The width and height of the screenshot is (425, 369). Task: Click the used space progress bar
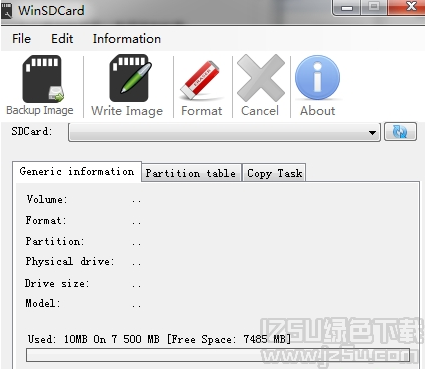218,355
